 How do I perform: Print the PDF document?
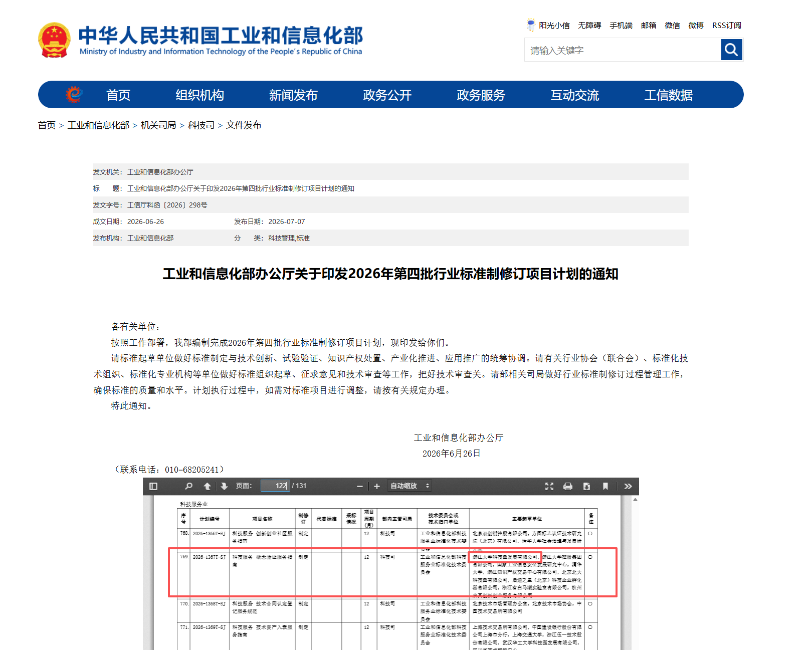568,486
